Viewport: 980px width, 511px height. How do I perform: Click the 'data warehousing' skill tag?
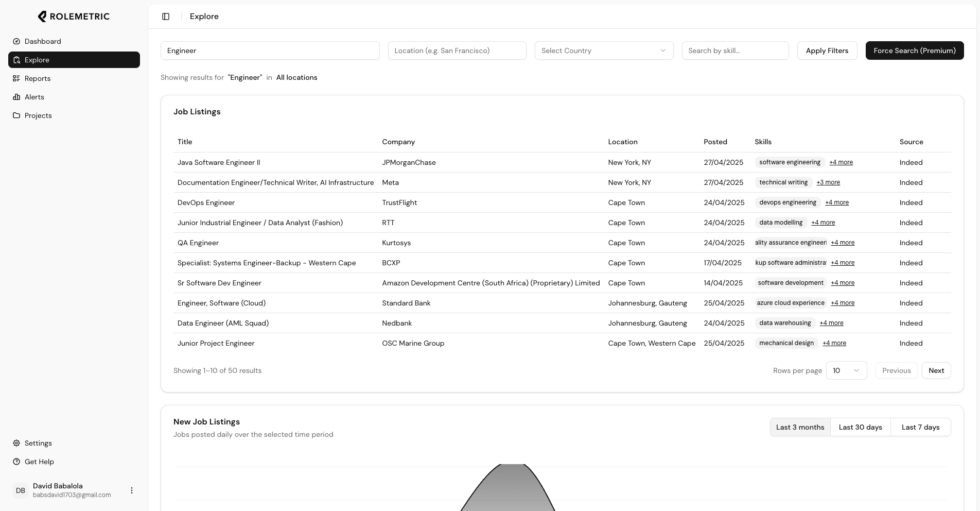click(785, 323)
